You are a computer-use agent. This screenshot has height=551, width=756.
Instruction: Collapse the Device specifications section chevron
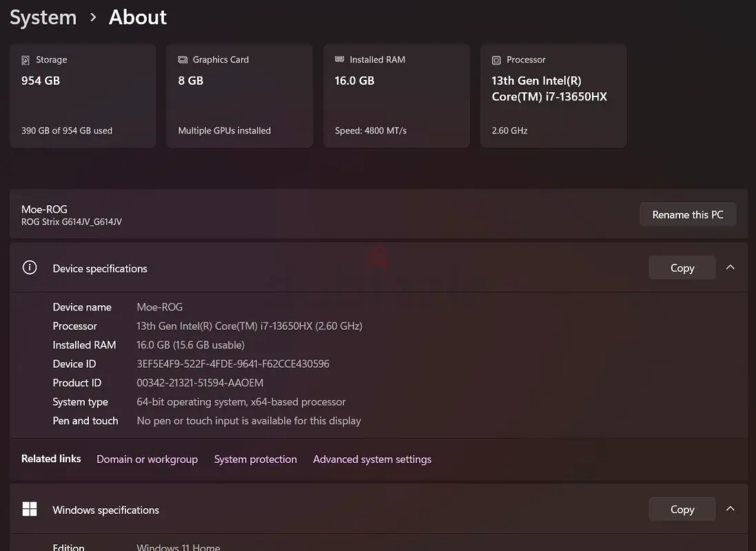731,267
